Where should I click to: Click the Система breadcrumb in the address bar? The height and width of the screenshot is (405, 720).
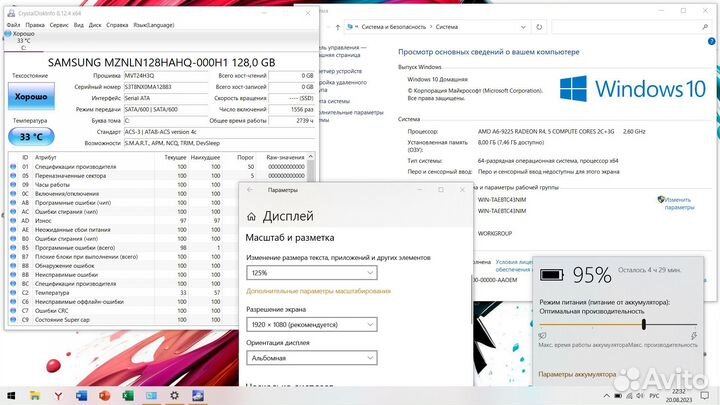click(x=447, y=27)
